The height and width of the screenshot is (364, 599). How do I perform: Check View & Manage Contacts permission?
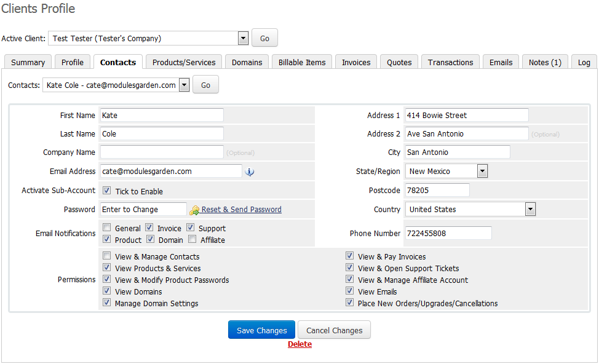pos(106,256)
